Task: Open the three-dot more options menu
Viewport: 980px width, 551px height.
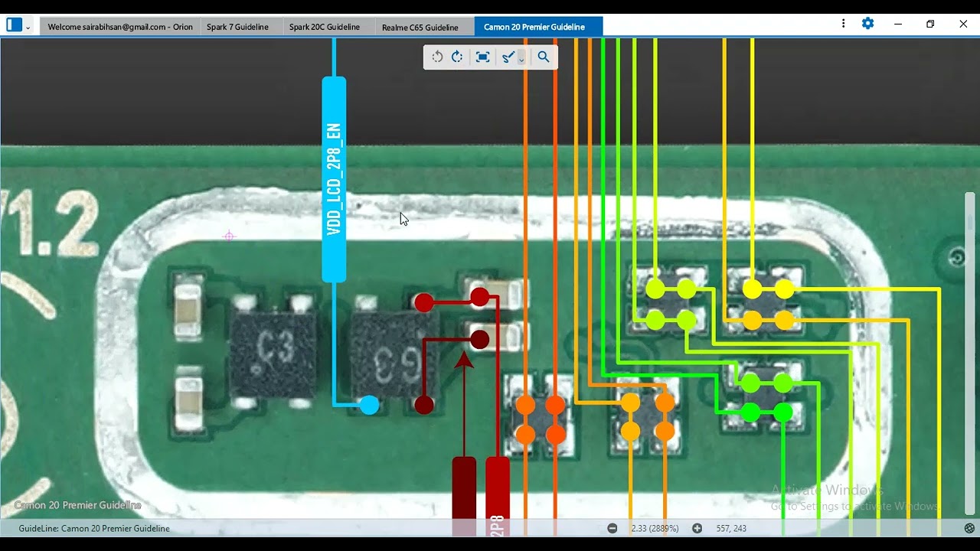Action: click(x=843, y=24)
